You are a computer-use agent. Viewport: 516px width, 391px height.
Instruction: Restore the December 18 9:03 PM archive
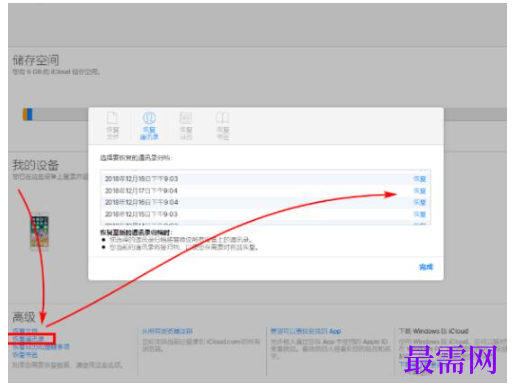(420, 179)
